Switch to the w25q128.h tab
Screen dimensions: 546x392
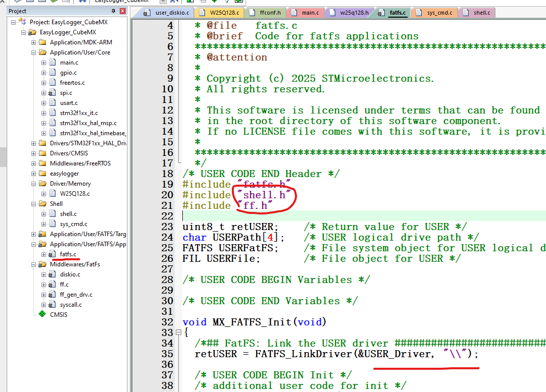point(349,13)
